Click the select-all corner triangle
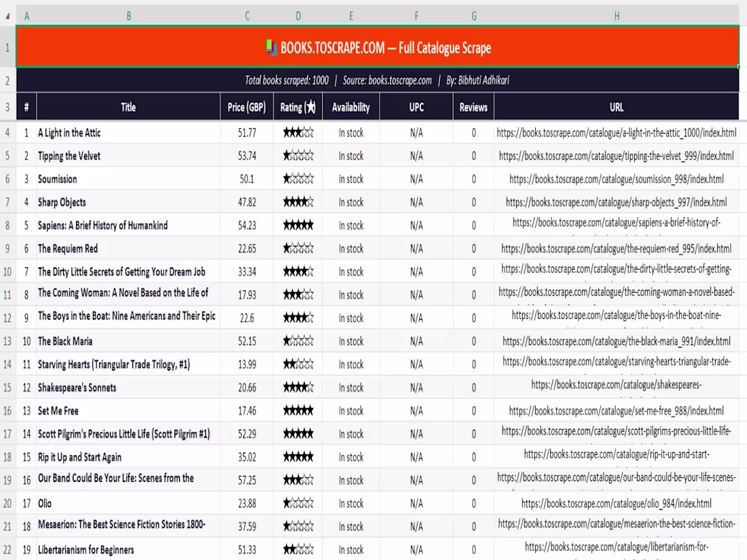This screenshot has width=747, height=560. tap(7, 16)
